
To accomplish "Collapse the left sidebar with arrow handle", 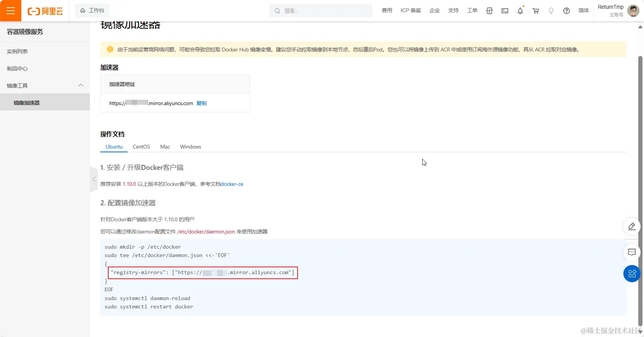I will coord(94,179).
